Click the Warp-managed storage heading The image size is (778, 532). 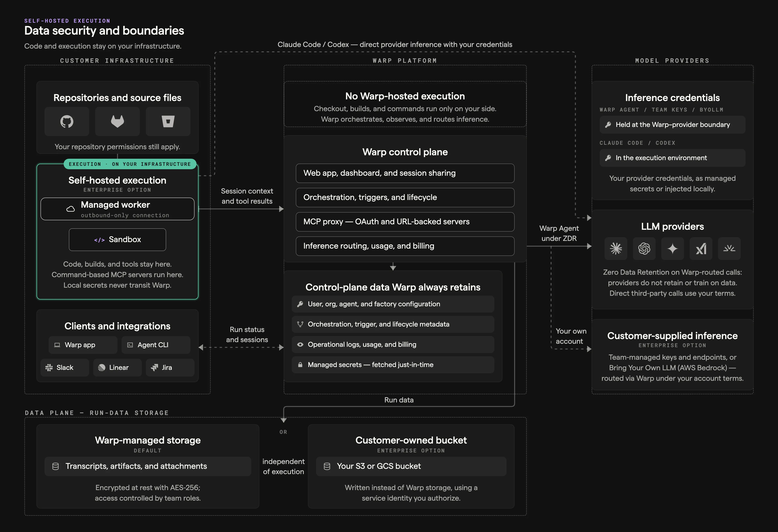point(148,440)
